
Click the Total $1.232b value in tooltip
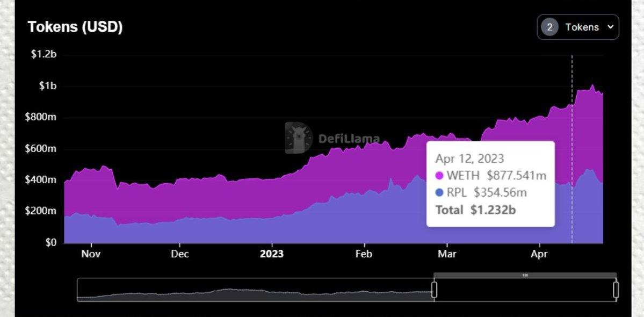[x=475, y=210]
